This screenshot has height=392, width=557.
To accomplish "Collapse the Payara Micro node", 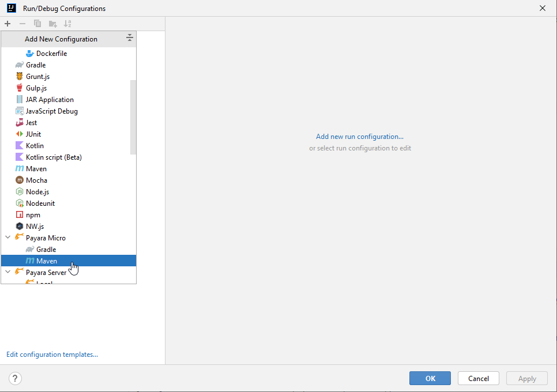I will [7, 238].
